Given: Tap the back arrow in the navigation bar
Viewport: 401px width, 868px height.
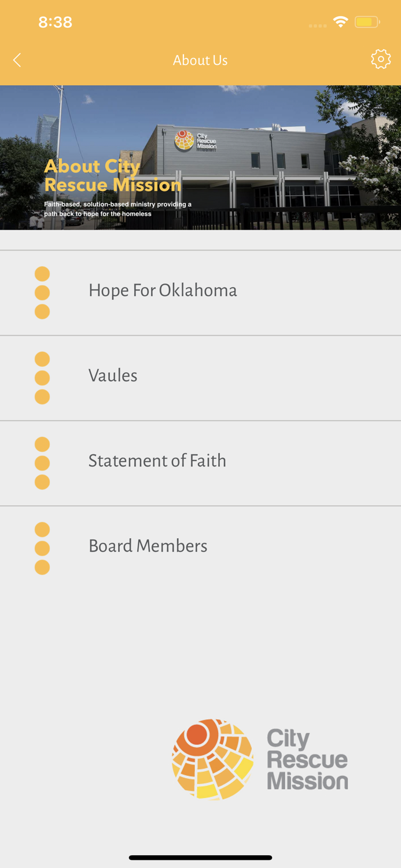Looking at the screenshot, I should pyautogui.click(x=16, y=59).
